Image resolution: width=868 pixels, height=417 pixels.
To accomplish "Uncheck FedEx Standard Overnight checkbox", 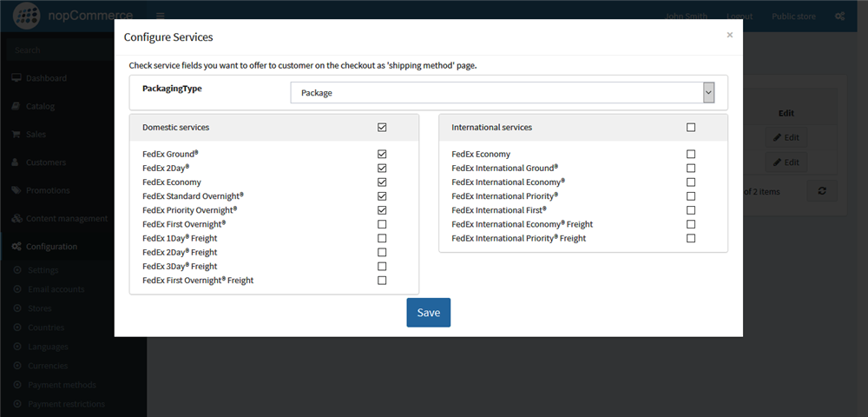I will pyautogui.click(x=382, y=196).
